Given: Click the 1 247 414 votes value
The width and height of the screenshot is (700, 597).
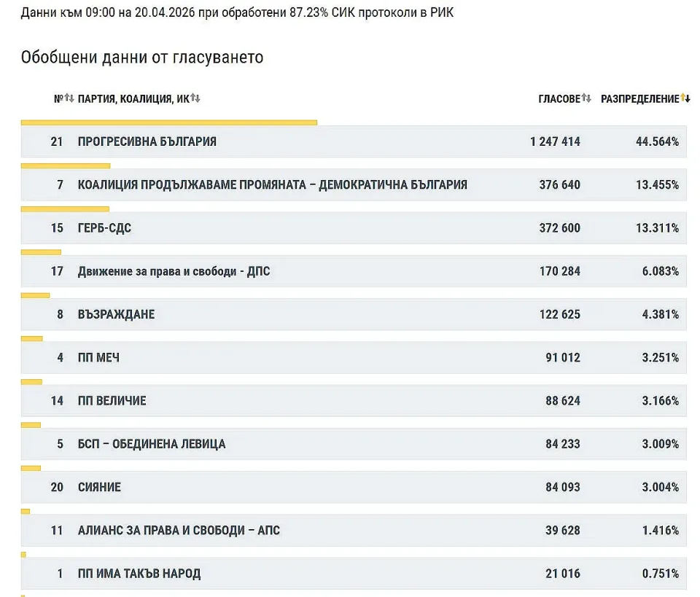Looking at the screenshot, I should (x=555, y=141).
